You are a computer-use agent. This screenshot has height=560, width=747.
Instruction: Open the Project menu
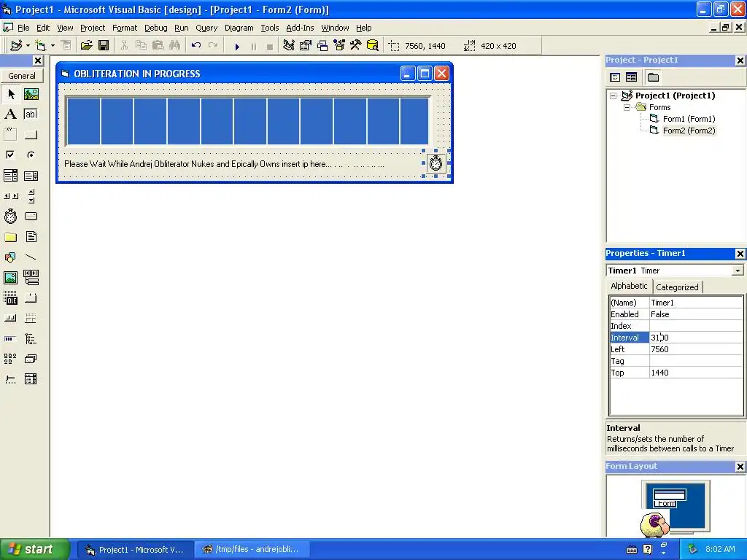[93, 28]
